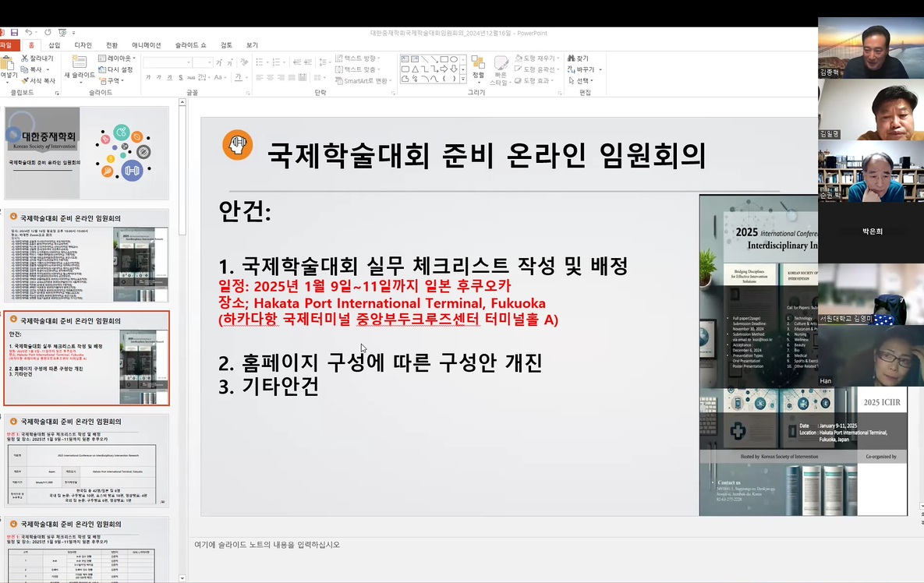Open Shape Effects (도형 효과) dropdown
924x583 pixels.
(x=534, y=81)
